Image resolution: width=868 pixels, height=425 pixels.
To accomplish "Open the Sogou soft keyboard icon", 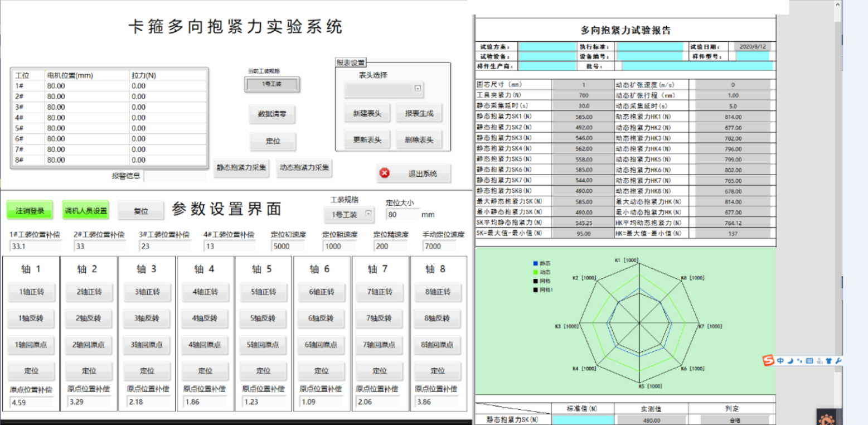I will tap(809, 360).
